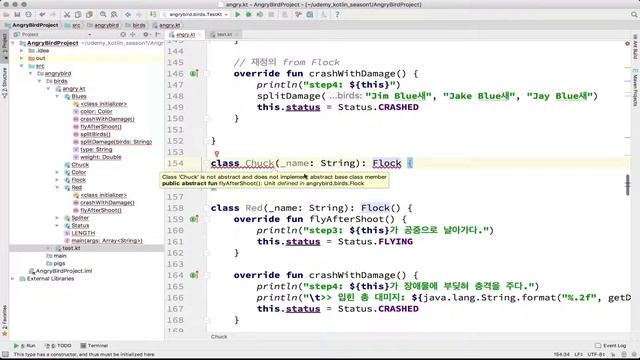Viewport: 640px width, 360px height.
Task: Click the Paste clipboard icon
Action: 89,15
